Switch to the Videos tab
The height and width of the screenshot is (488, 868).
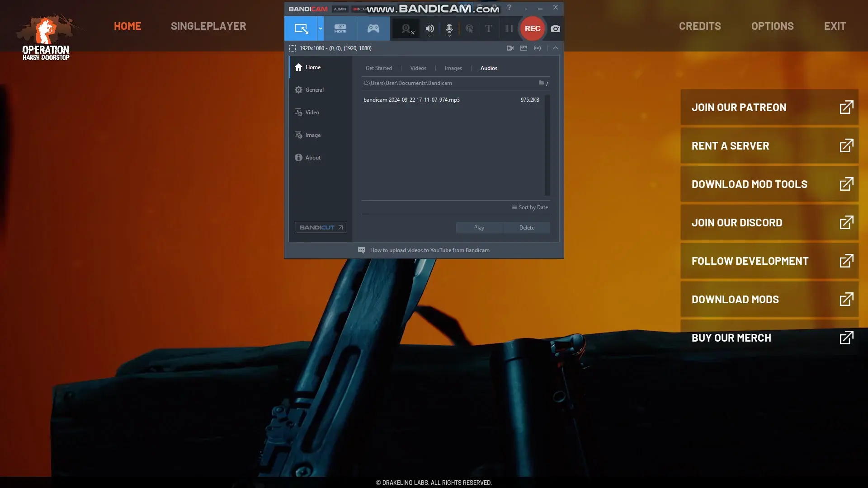(418, 68)
